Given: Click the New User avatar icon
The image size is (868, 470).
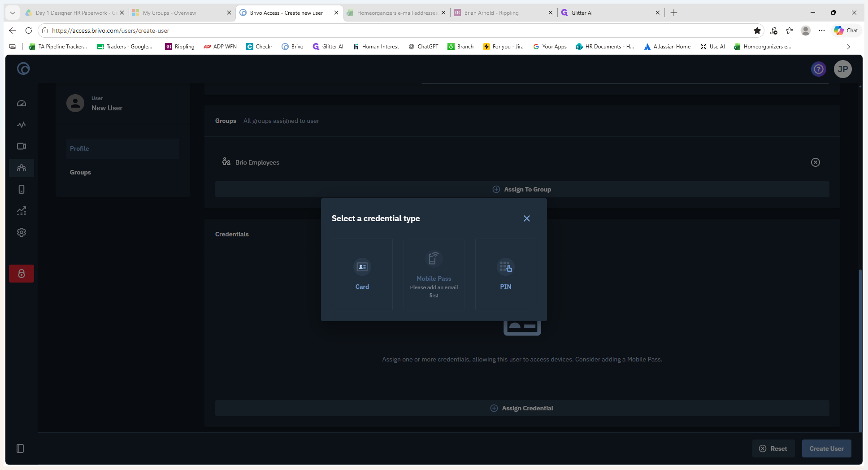Looking at the screenshot, I should 75,103.
